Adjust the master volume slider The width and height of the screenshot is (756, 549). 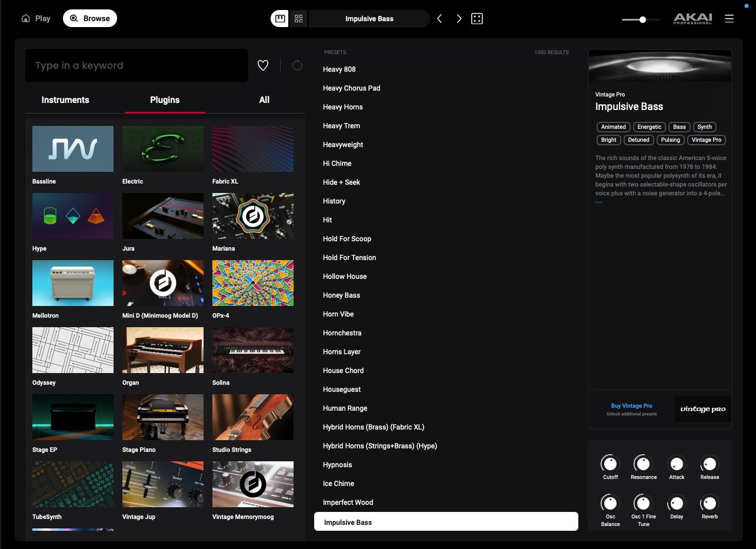click(x=642, y=19)
